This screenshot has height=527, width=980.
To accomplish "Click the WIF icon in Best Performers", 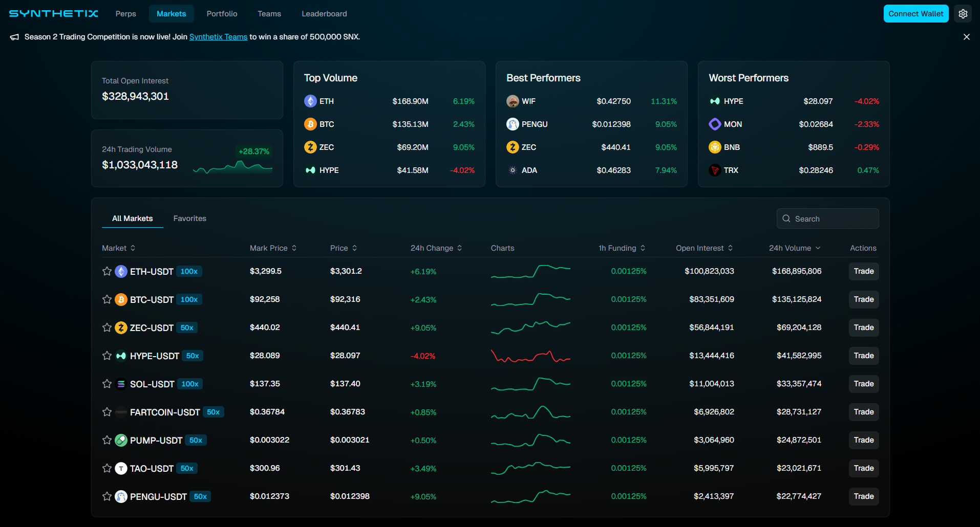I will click(513, 101).
